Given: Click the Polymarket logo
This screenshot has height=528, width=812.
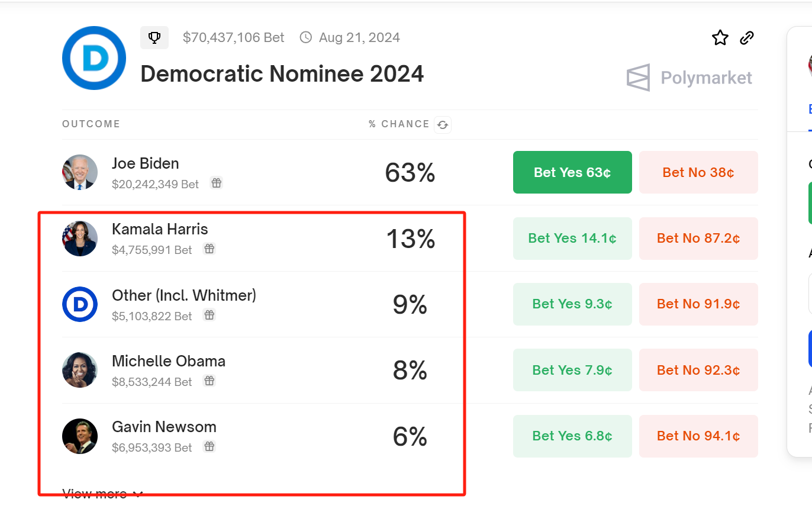Looking at the screenshot, I should pos(689,78).
